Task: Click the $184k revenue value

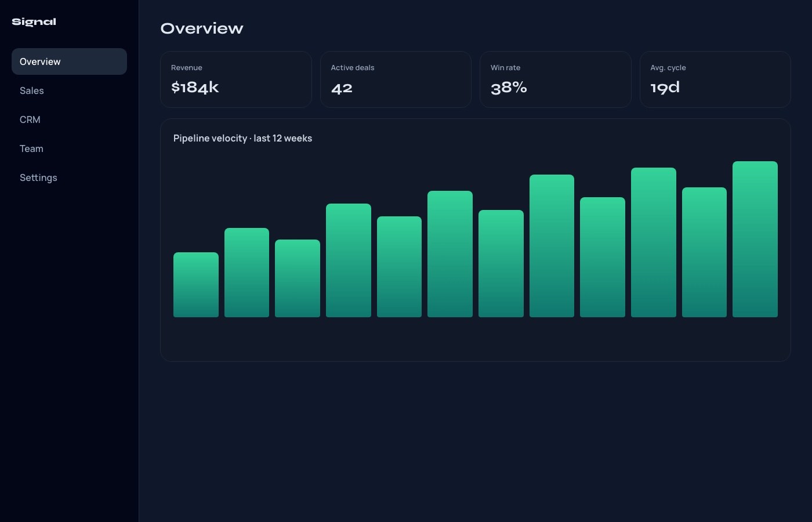Action: coord(195,88)
